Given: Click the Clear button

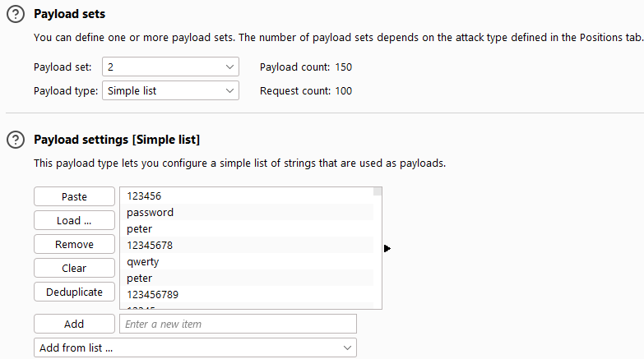Looking at the screenshot, I should (x=74, y=268).
